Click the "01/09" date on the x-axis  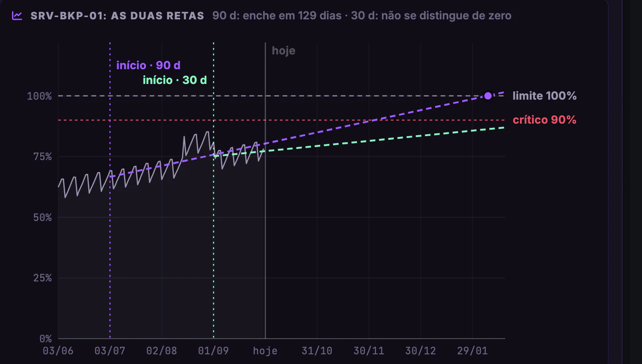click(x=213, y=351)
